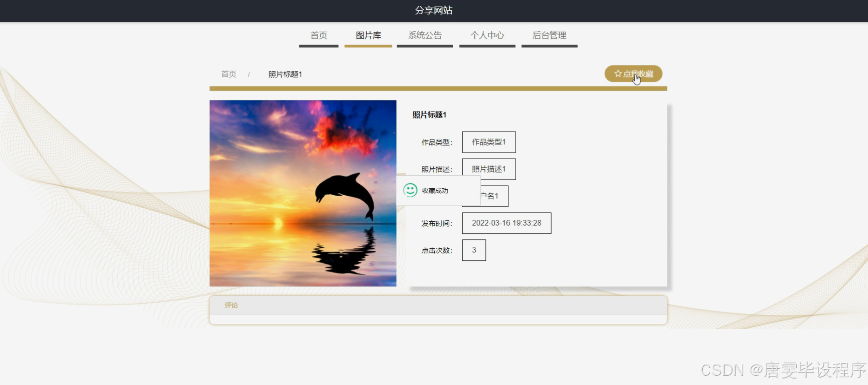Click the 发布时间 label

437,224
